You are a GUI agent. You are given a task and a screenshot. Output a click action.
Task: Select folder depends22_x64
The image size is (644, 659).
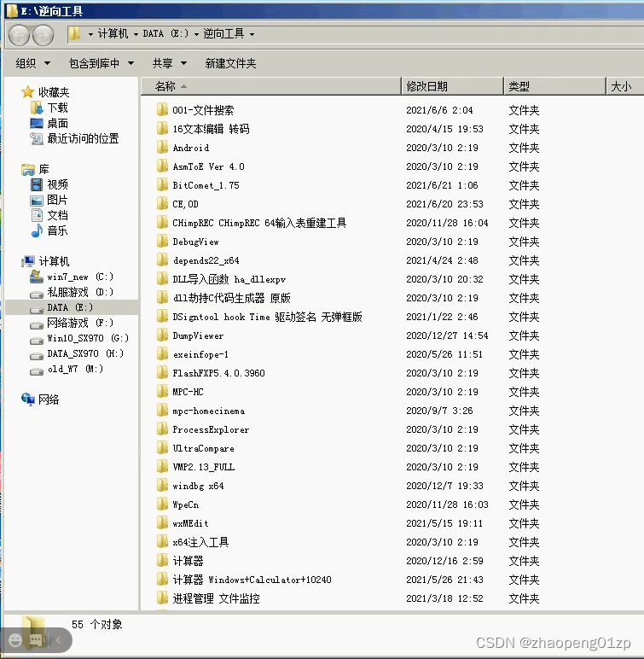(206, 260)
